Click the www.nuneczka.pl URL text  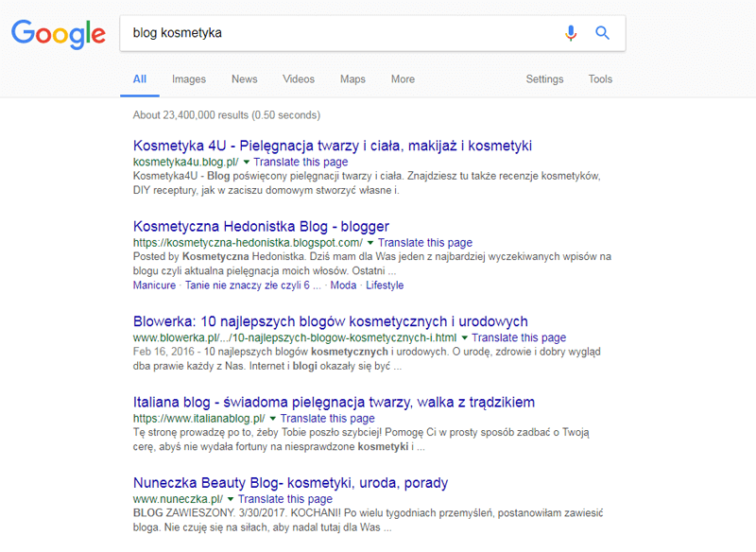click(178, 499)
